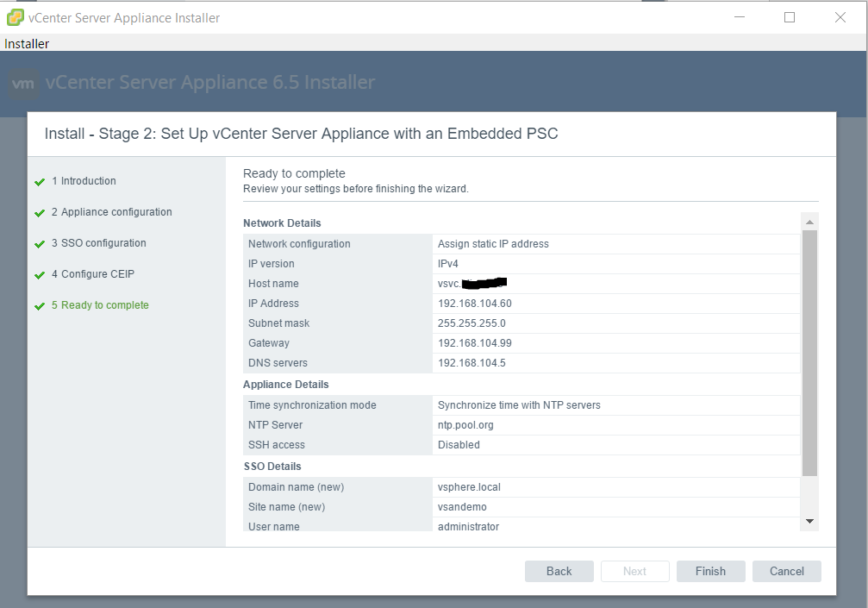Click Finish to complete setup

pyautogui.click(x=711, y=572)
